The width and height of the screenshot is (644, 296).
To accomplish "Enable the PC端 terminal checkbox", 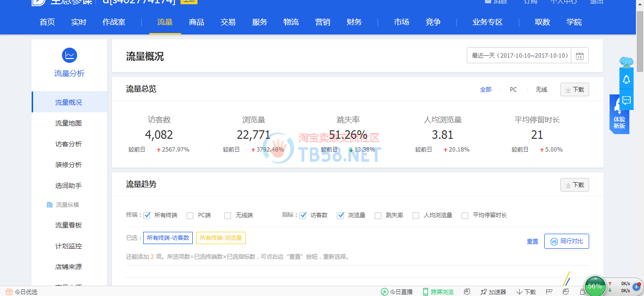I will 190,215.
